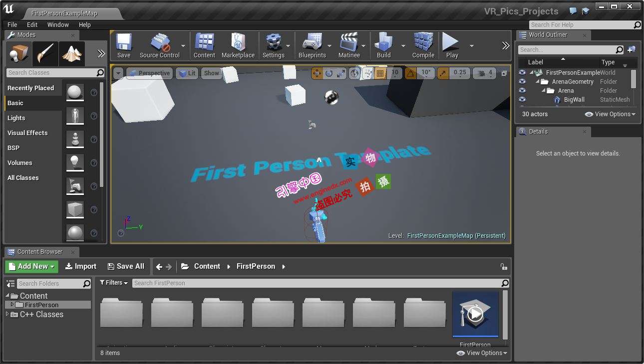Open the Marketplace toolbar icon
644x364 pixels.
[x=238, y=46]
